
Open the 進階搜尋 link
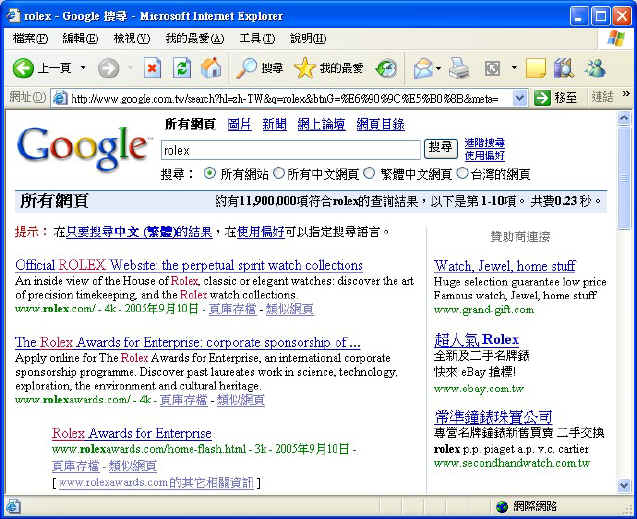[x=484, y=143]
